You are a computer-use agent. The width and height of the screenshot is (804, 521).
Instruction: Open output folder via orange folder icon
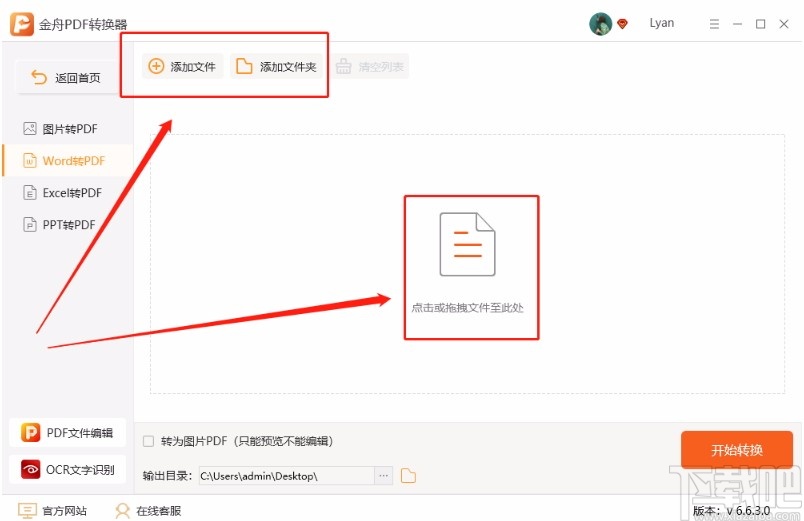coord(408,476)
